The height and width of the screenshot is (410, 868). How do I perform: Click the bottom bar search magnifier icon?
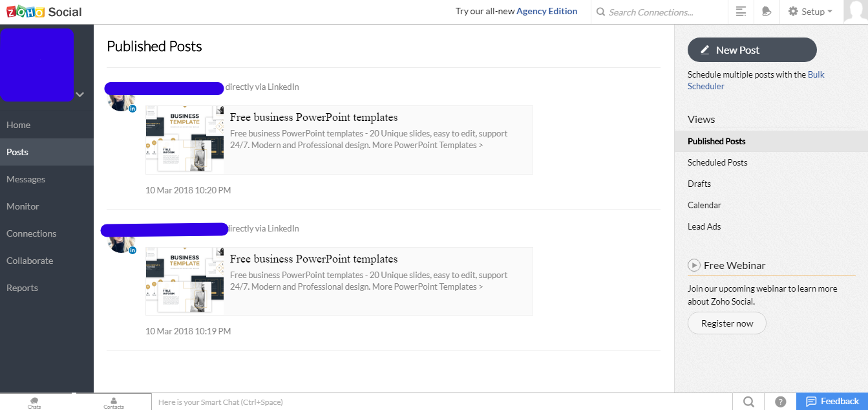(748, 402)
